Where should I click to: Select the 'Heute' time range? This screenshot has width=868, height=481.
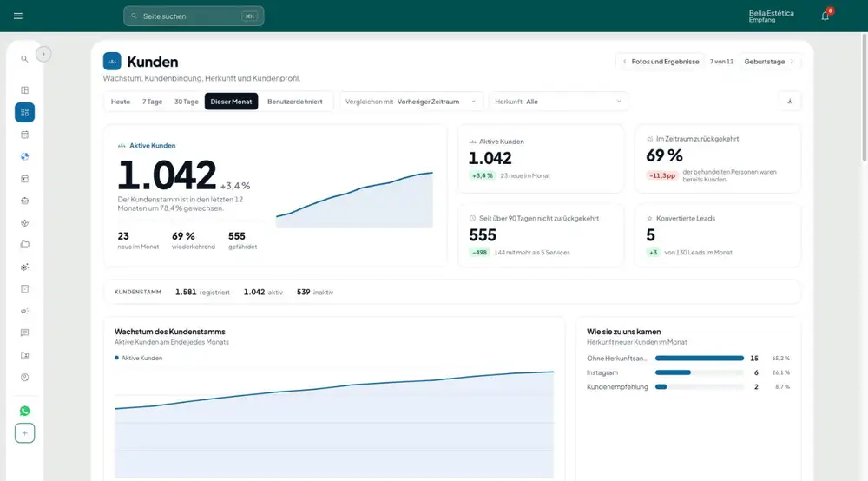(120, 102)
